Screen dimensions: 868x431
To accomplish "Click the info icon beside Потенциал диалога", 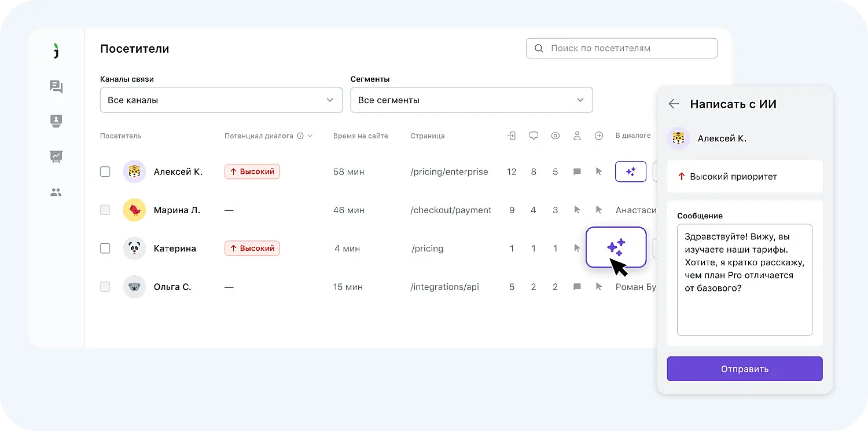I will (x=300, y=136).
